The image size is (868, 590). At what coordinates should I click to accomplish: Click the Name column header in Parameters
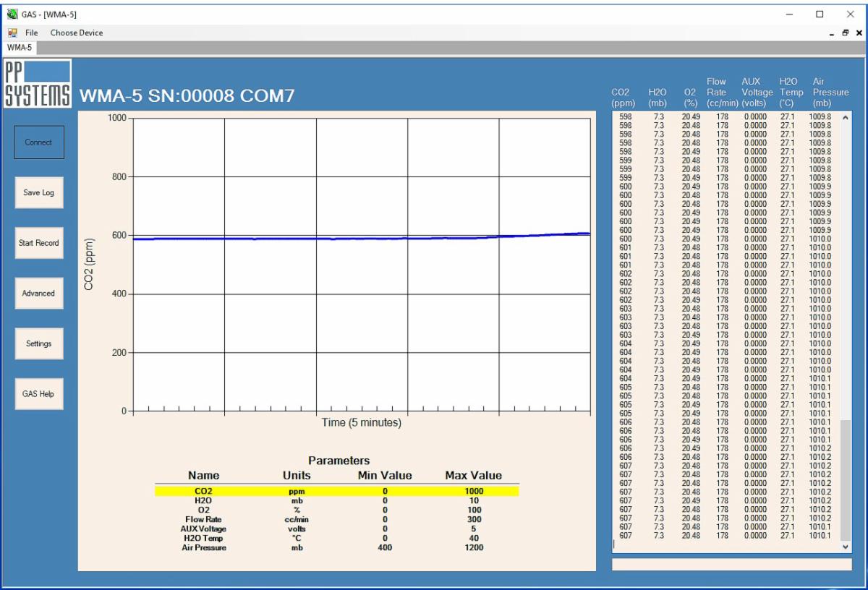click(203, 476)
